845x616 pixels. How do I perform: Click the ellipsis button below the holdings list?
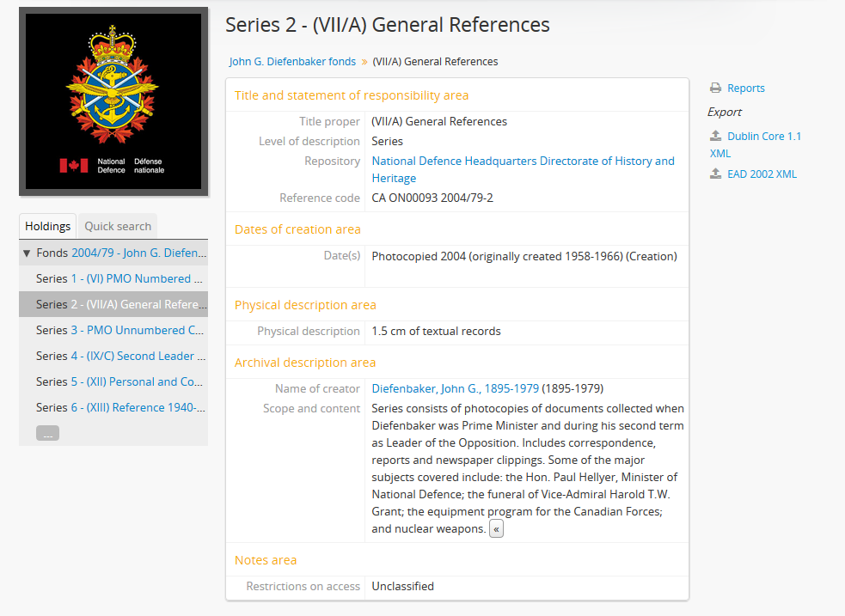48,432
